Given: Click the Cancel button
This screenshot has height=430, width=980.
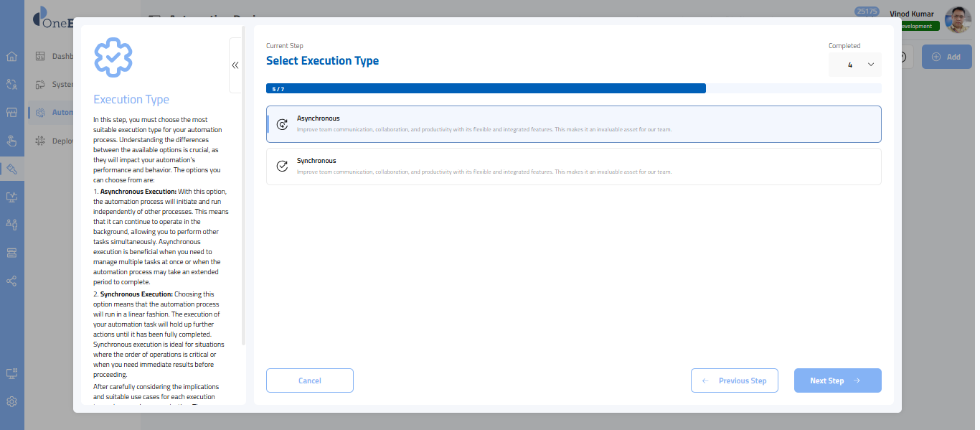Looking at the screenshot, I should click(309, 380).
